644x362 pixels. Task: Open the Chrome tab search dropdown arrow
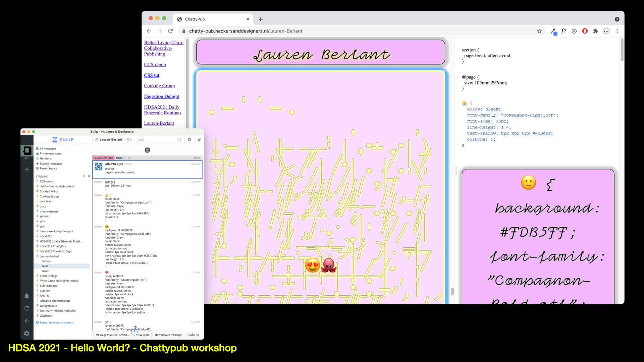[x=617, y=19]
